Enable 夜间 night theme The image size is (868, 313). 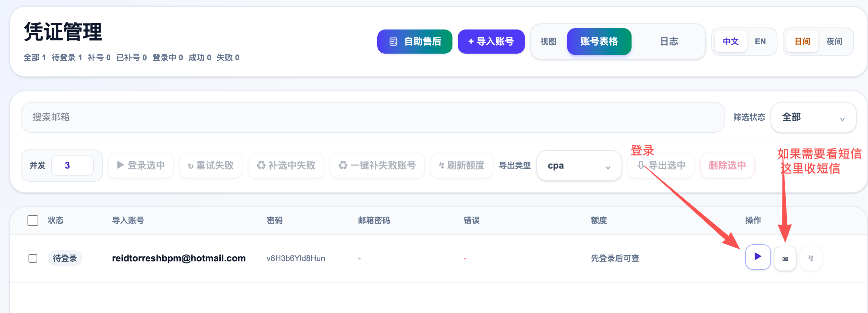pyautogui.click(x=834, y=42)
